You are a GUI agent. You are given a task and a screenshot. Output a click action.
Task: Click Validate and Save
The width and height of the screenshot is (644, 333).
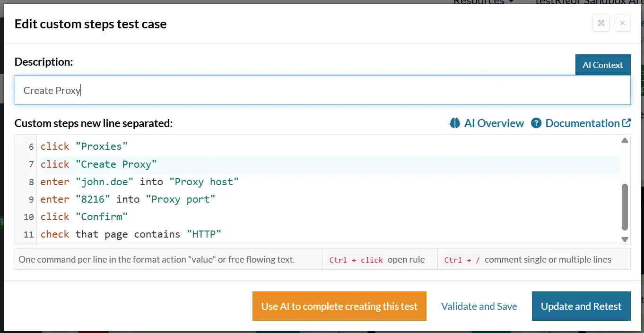pyautogui.click(x=479, y=306)
